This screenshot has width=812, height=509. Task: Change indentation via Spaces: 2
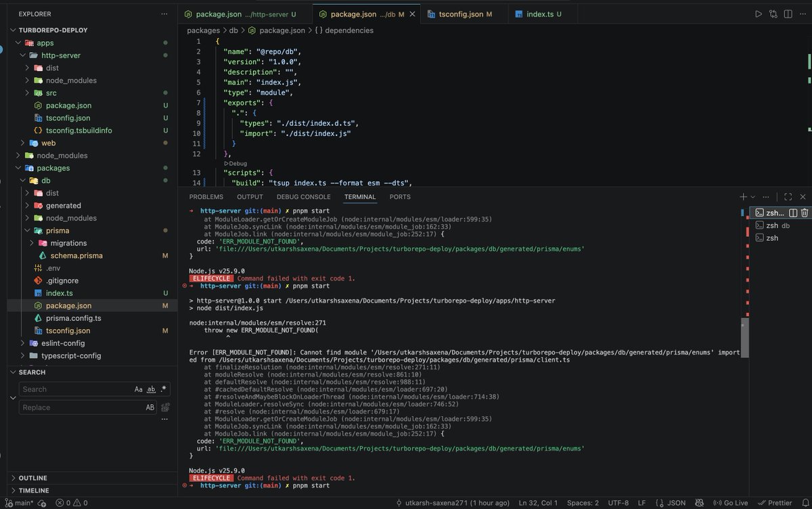[x=583, y=503]
